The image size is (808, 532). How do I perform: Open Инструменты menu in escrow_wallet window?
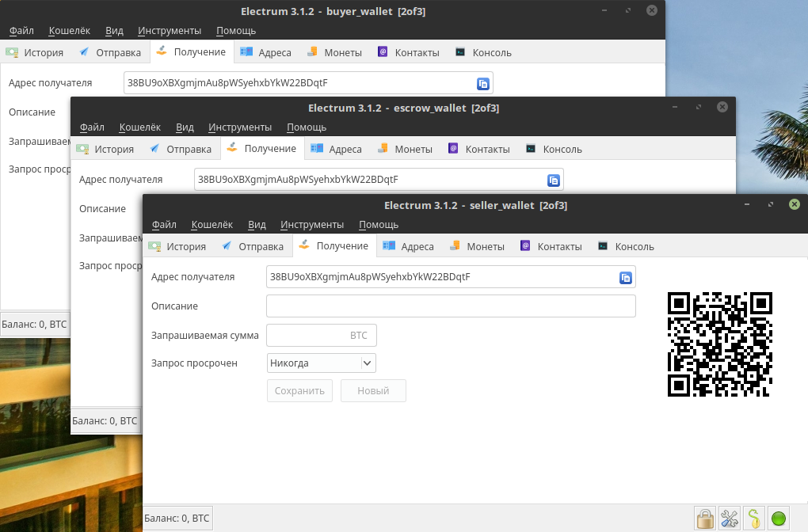pos(239,127)
